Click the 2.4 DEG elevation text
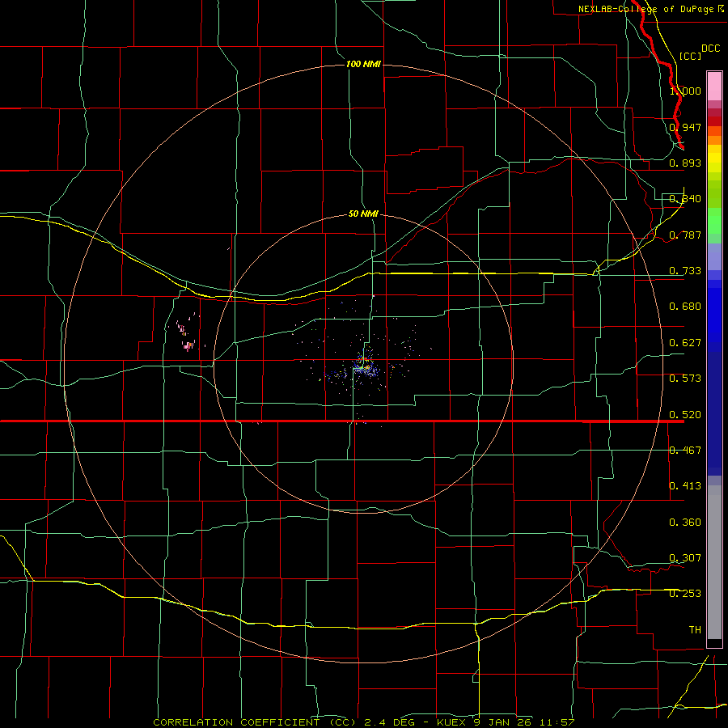The width and height of the screenshot is (728, 728). click(x=389, y=722)
